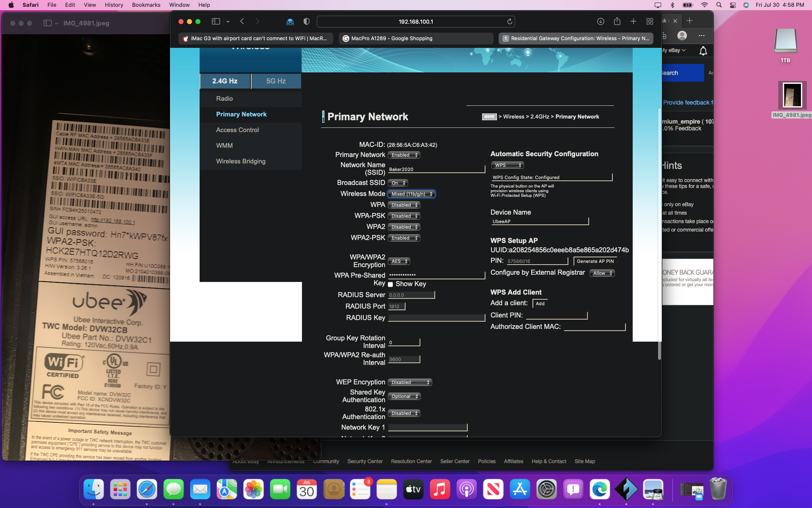812x508 pixels.
Task: Open FaceTime in dock
Action: click(x=280, y=489)
